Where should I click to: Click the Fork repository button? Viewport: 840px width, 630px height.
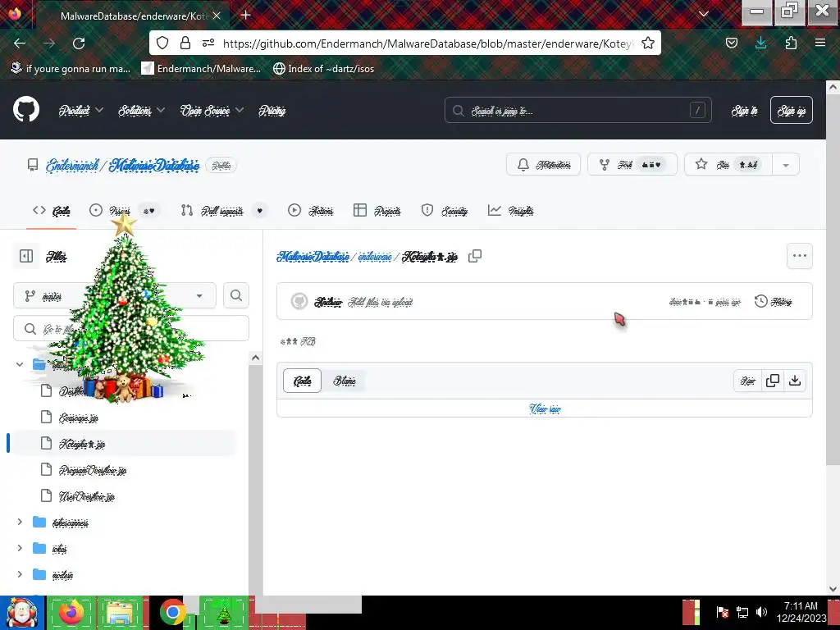[632, 164]
